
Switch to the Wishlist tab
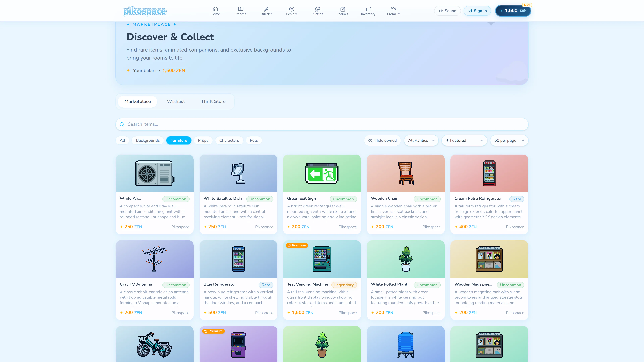[x=176, y=101]
